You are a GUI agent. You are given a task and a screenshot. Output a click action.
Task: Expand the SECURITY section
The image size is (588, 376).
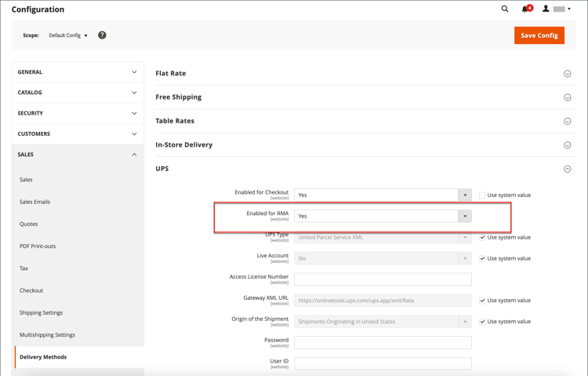[78, 114]
